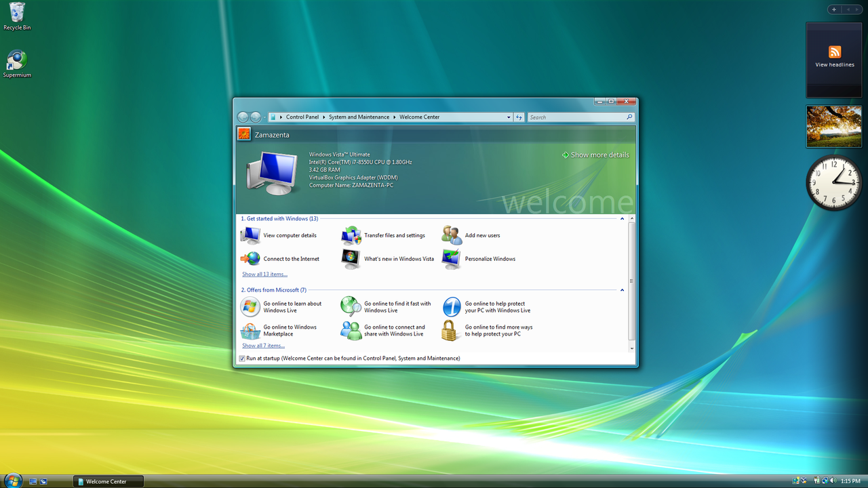The width and height of the screenshot is (868, 488).
Task: Open View computer details
Action: tap(279, 235)
